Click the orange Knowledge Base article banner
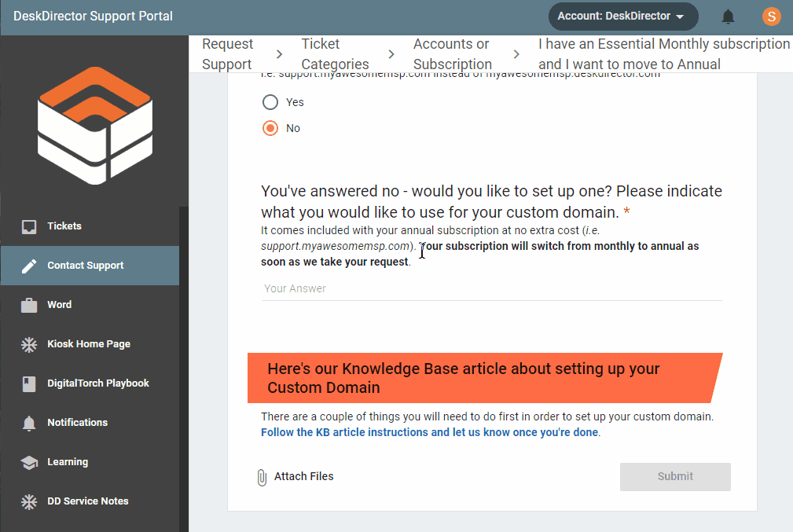Viewport: 793px width, 532px height. click(x=484, y=378)
